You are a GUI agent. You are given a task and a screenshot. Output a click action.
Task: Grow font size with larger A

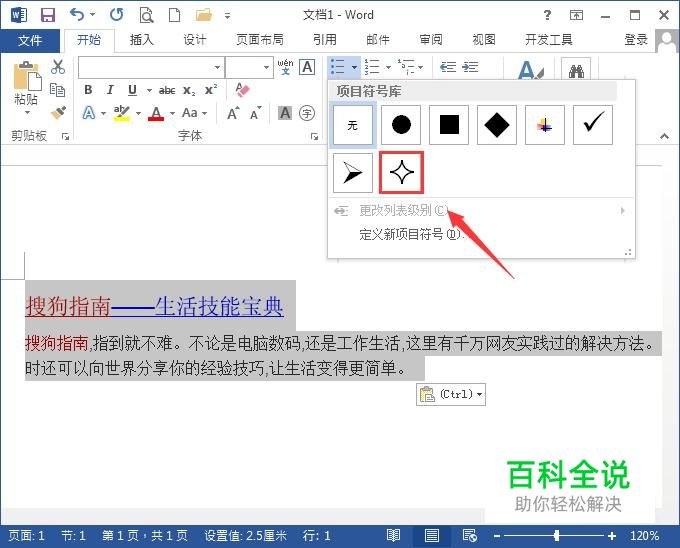click(x=233, y=113)
